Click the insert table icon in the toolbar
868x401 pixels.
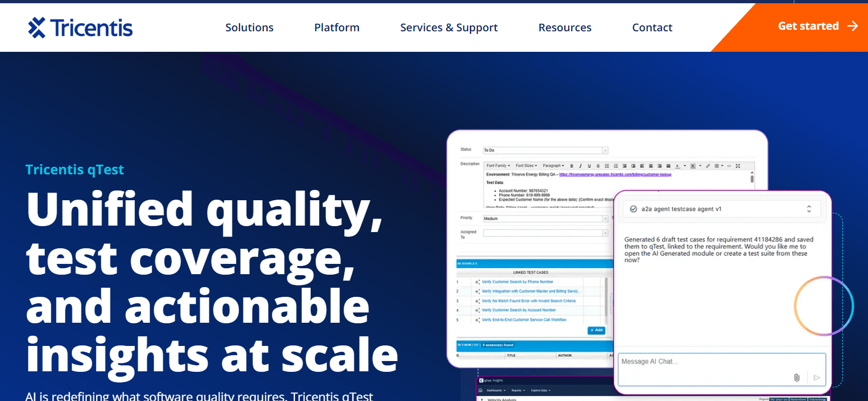pos(716,166)
